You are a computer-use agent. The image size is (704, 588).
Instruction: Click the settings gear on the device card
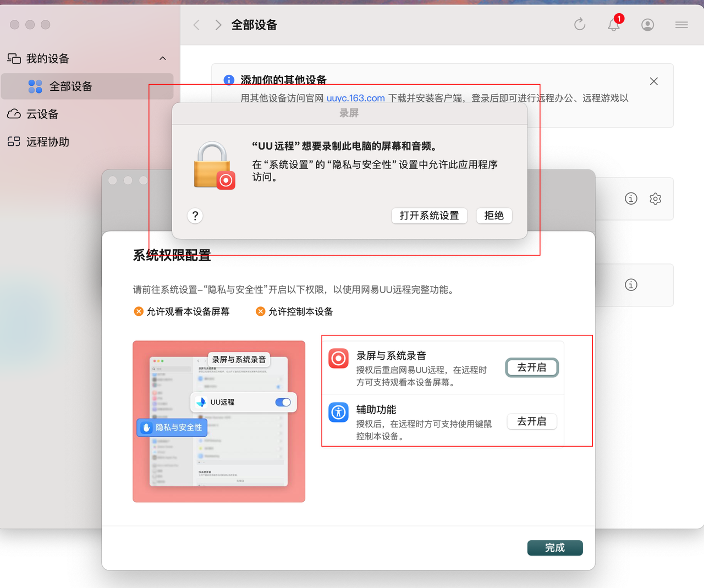(x=655, y=199)
